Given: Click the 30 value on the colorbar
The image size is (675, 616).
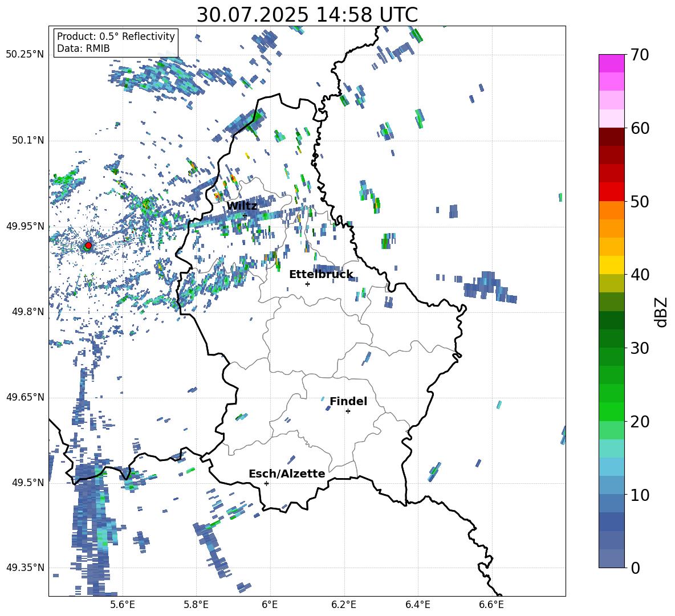Looking at the screenshot, I should point(640,348).
